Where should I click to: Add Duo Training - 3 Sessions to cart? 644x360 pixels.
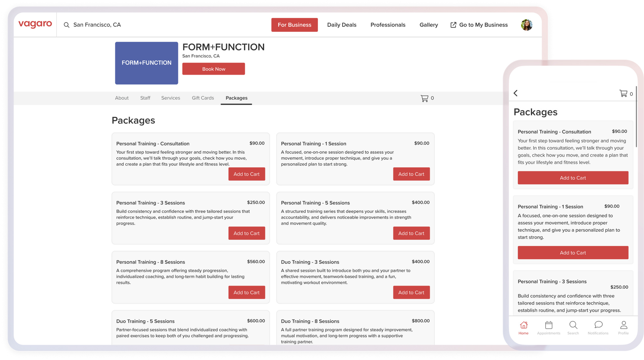pos(411,292)
